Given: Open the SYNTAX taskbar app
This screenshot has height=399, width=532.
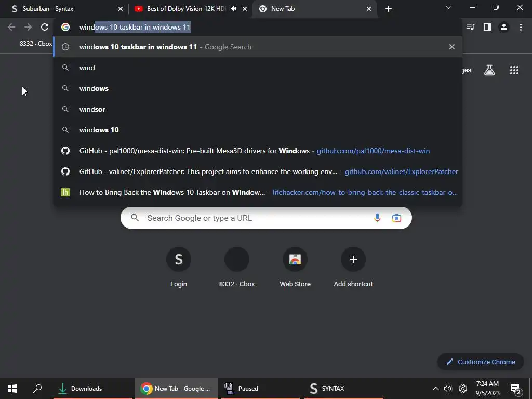Looking at the screenshot, I should (344, 389).
